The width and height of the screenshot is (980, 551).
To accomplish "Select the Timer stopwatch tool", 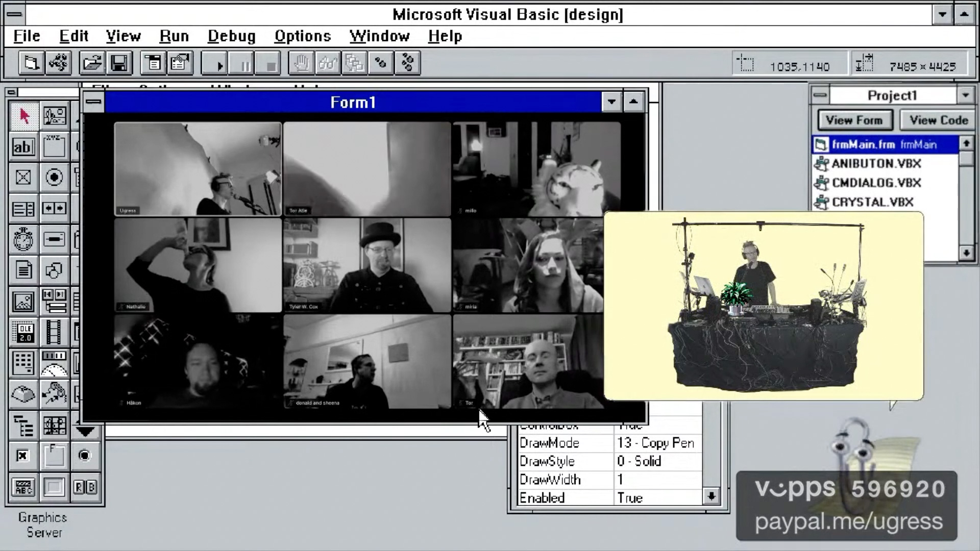I will (23, 239).
